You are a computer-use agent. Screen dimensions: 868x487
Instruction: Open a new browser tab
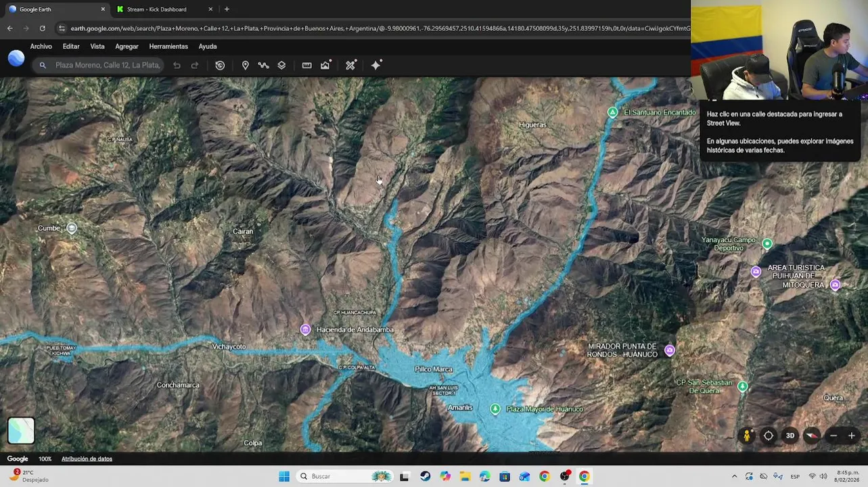click(x=227, y=9)
